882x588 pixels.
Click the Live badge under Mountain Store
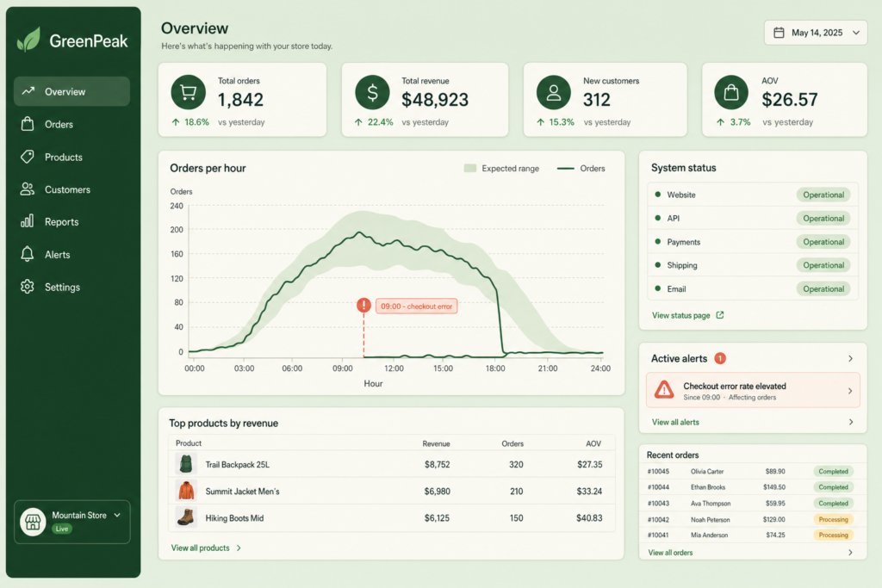pos(62,529)
